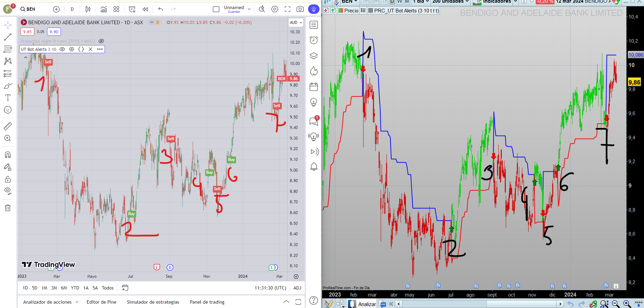644x308 pixels.
Task: Open the chart layout selector square
Action: [x=216, y=9]
